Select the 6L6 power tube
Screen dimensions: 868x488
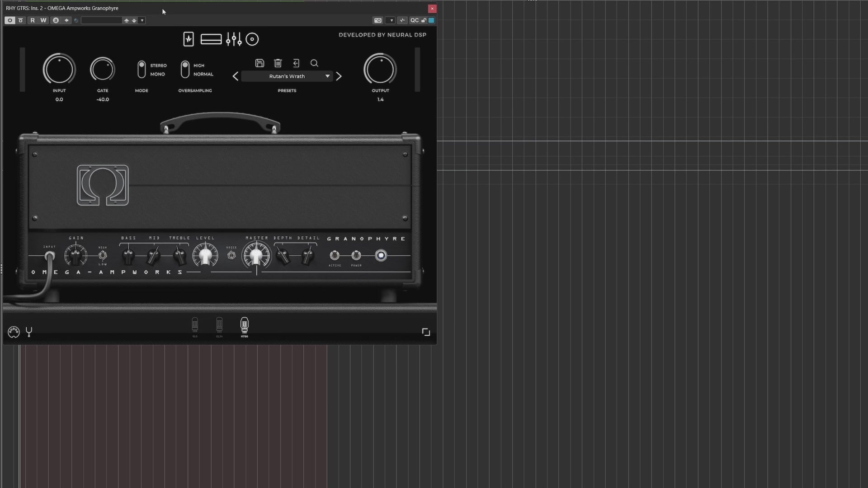(x=195, y=328)
